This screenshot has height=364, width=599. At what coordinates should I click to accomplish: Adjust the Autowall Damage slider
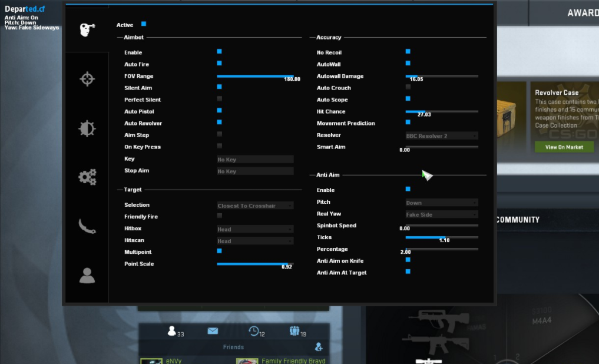tap(442, 77)
